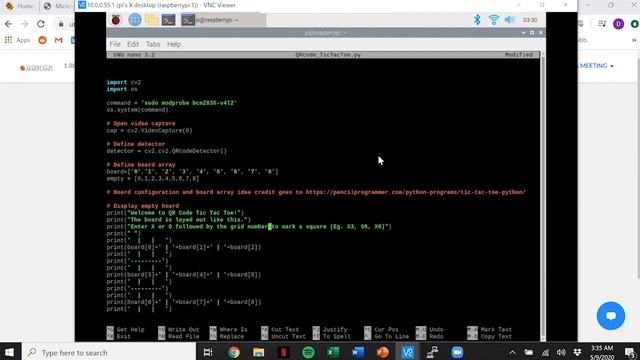Open the terminal Tabs menu

click(x=153, y=44)
